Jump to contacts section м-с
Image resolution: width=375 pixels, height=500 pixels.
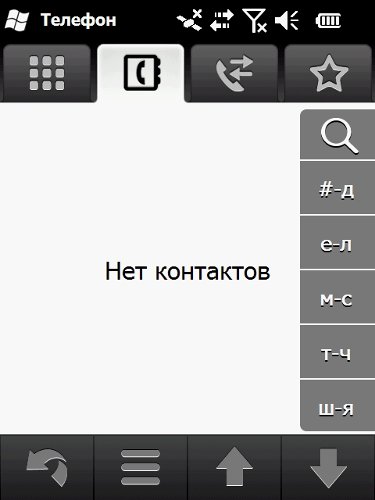click(338, 297)
